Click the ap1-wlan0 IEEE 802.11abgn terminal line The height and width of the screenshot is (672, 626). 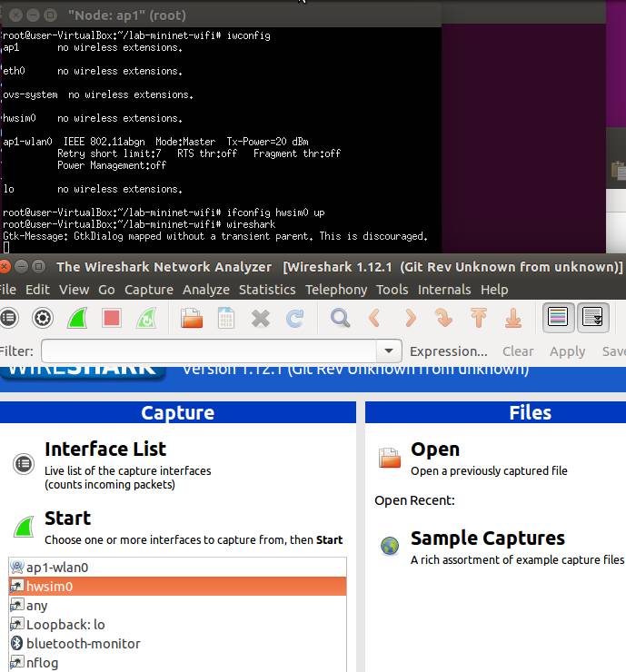(155, 142)
